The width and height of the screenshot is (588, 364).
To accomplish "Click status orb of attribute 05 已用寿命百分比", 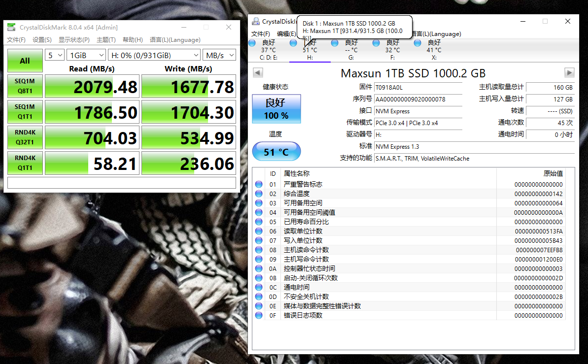I will (259, 222).
